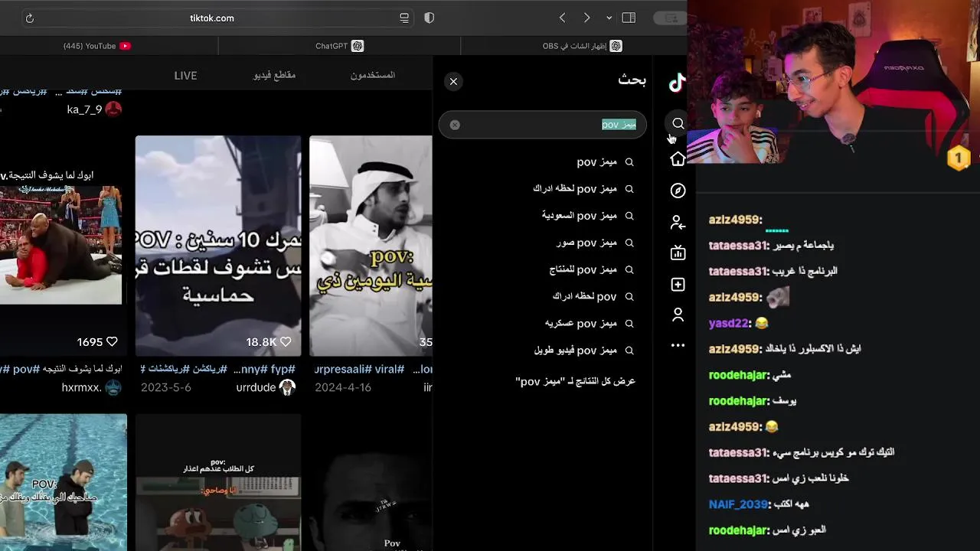Screen dimensions: 980x551
Task: Open the ka_7_9 profile avatar
Action: [113, 109]
